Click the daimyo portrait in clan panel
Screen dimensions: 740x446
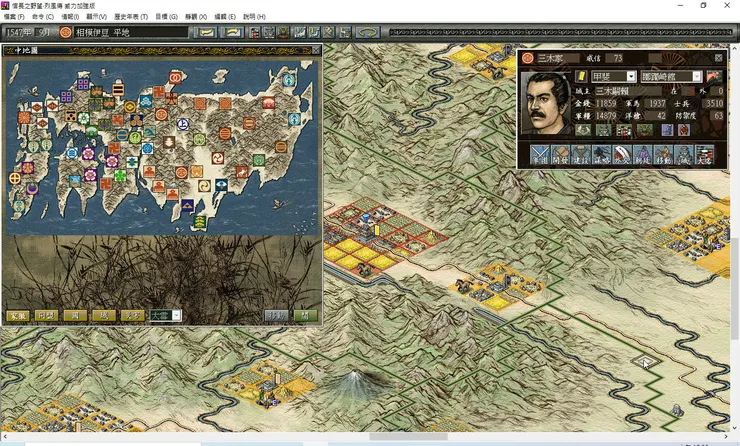pyautogui.click(x=546, y=104)
